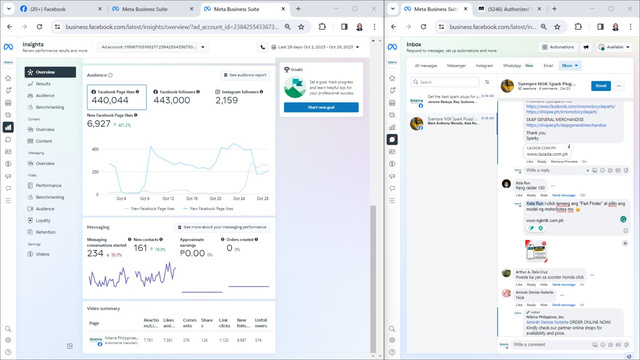Open Loyalty under Video section
The height and width of the screenshot is (360, 640).
pyautogui.click(x=42, y=220)
